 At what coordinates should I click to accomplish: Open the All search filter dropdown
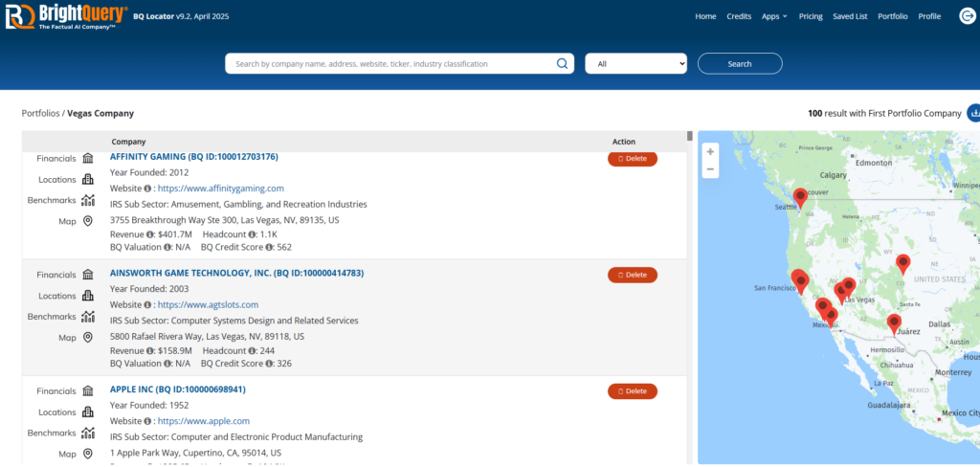click(635, 64)
